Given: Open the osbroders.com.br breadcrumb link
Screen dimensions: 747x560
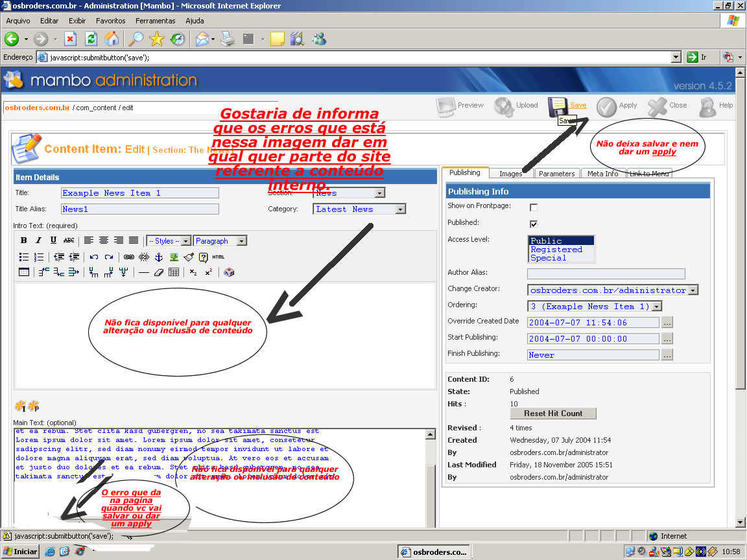Looking at the screenshot, I should click(37, 108).
